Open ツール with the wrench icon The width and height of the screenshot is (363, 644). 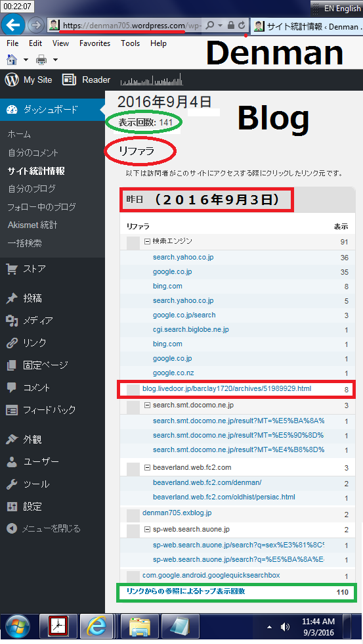pos(12,484)
